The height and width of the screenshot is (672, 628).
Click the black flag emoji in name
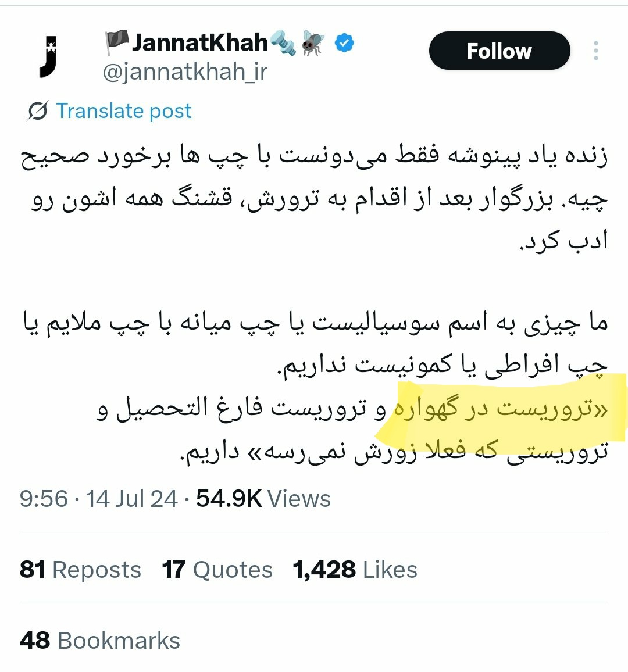coord(117,42)
